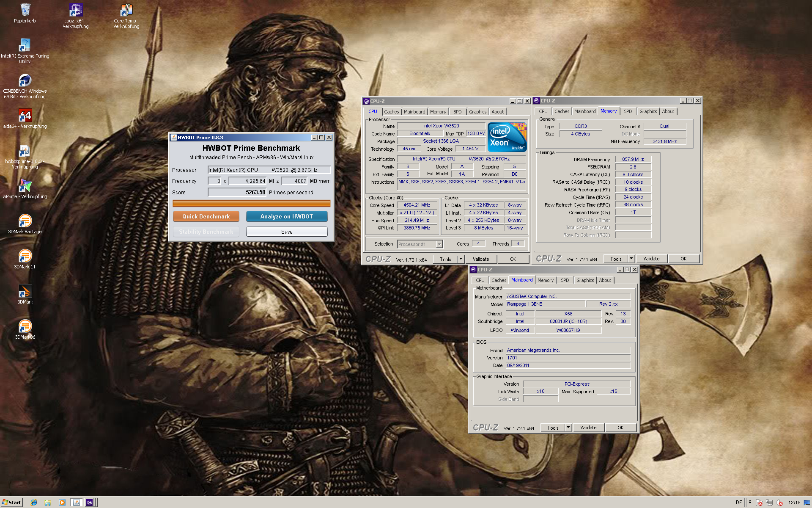Click the muted volume speaker tray icon
Screen dimensions: 812x508
click(x=779, y=502)
